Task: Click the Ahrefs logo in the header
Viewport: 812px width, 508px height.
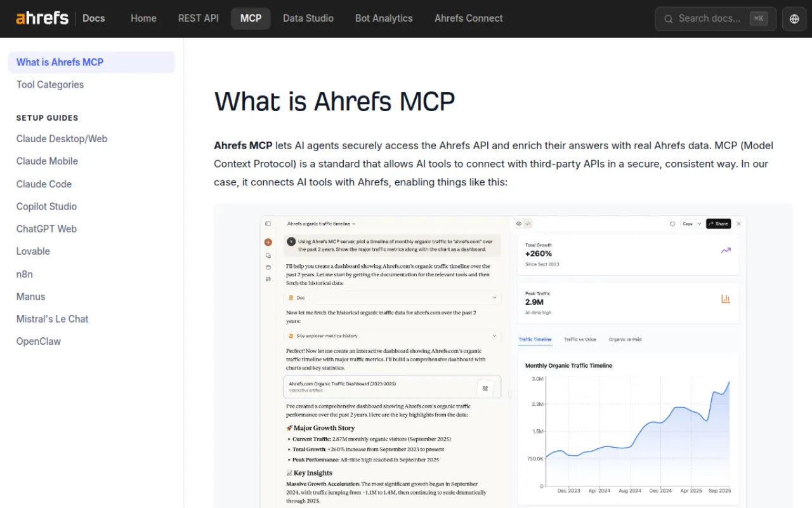Action: [x=43, y=18]
